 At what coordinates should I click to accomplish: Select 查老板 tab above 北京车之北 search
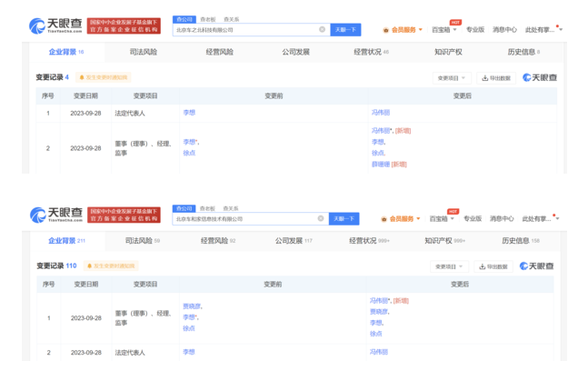pyautogui.click(x=208, y=19)
